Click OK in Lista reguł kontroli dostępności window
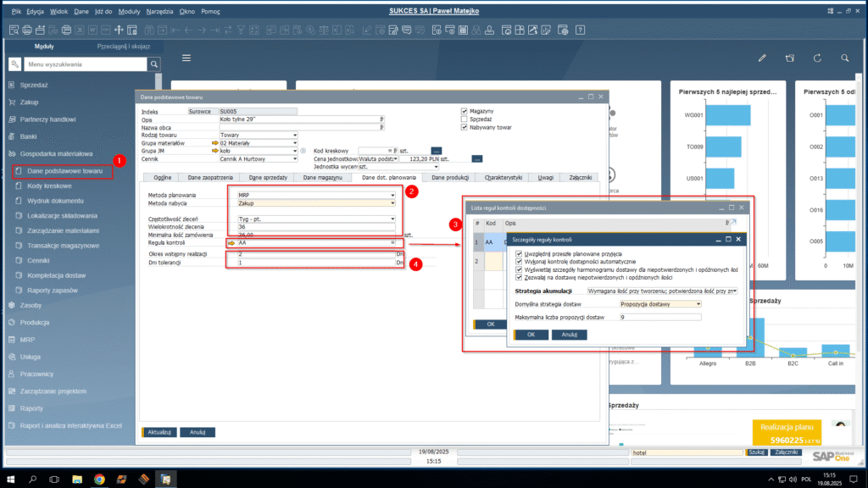 point(491,324)
